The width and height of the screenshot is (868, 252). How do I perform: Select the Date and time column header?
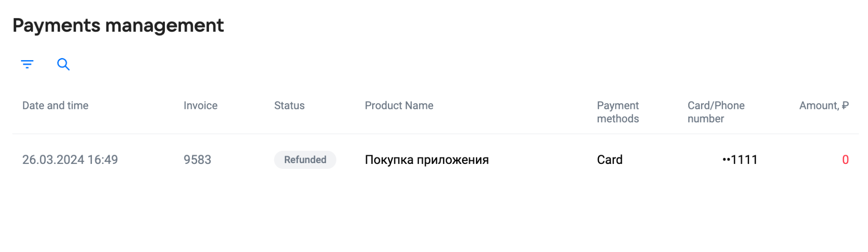(x=56, y=105)
